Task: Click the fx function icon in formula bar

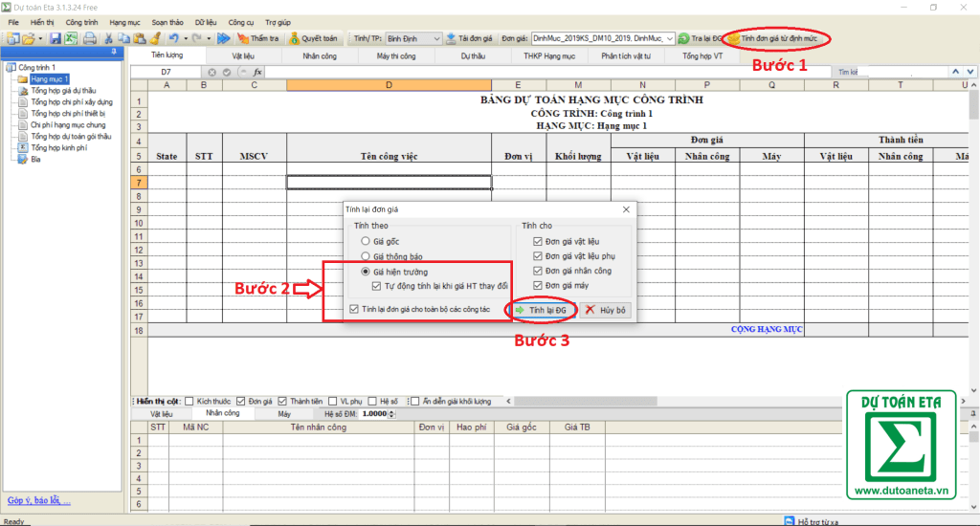Action: click(x=257, y=72)
